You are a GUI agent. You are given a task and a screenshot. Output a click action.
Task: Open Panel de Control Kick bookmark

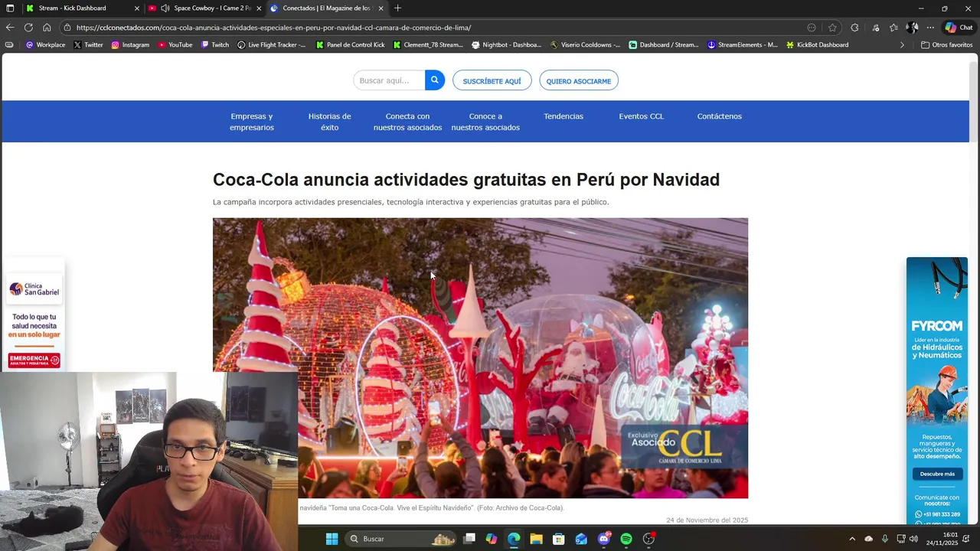[351, 45]
